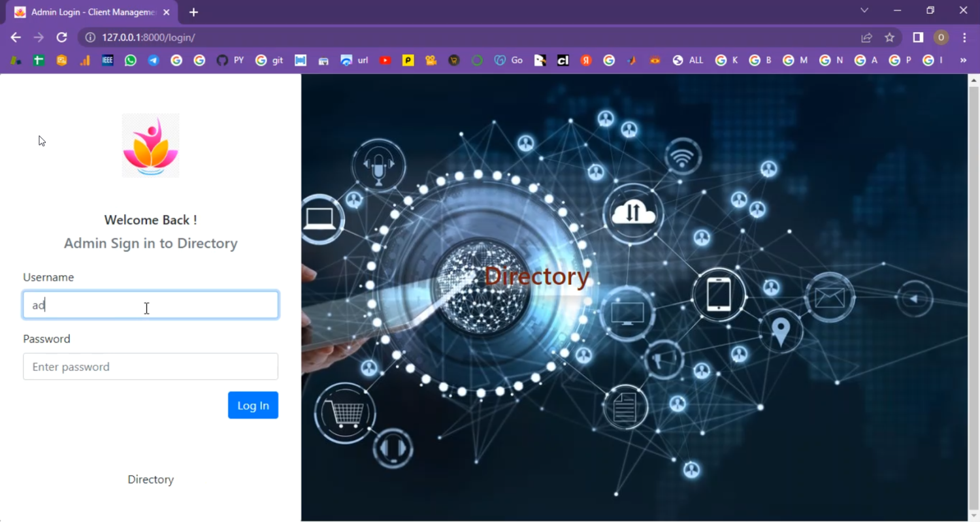Open the Google 'K' bookmark

point(727,60)
